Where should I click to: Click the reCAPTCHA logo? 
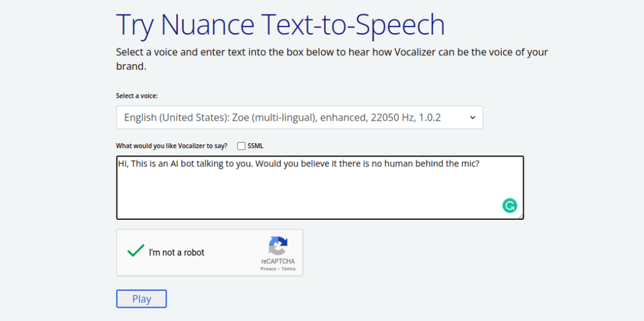click(278, 246)
